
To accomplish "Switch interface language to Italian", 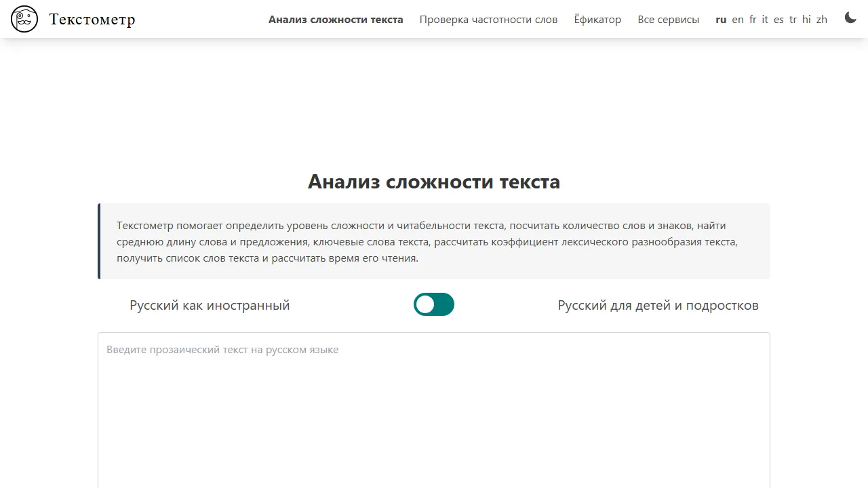I will 765,20.
